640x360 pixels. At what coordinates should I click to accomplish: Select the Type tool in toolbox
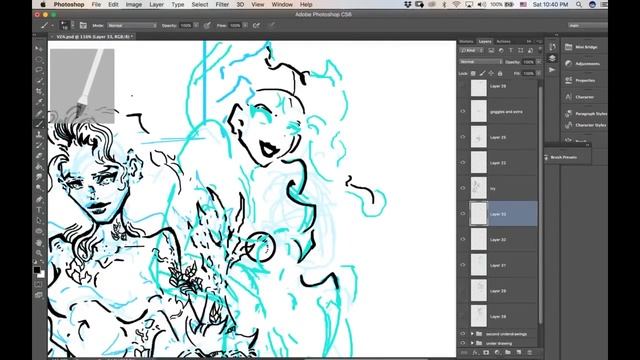[x=39, y=210]
